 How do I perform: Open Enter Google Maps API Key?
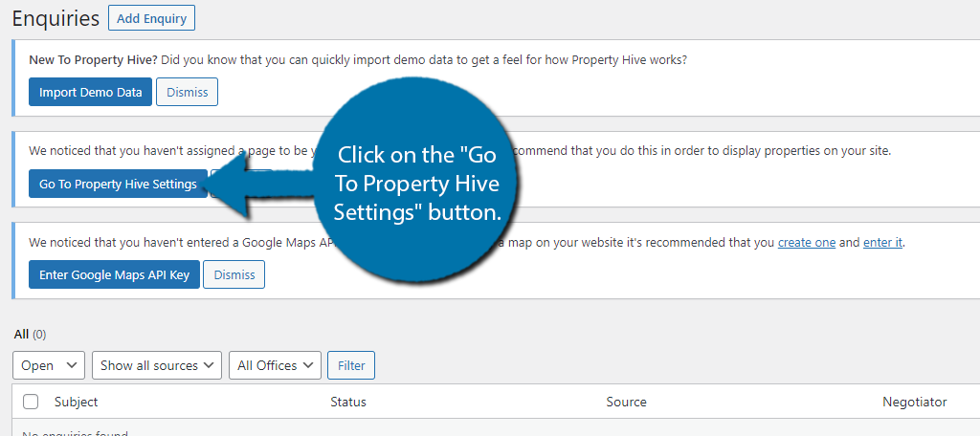(x=115, y=274)
